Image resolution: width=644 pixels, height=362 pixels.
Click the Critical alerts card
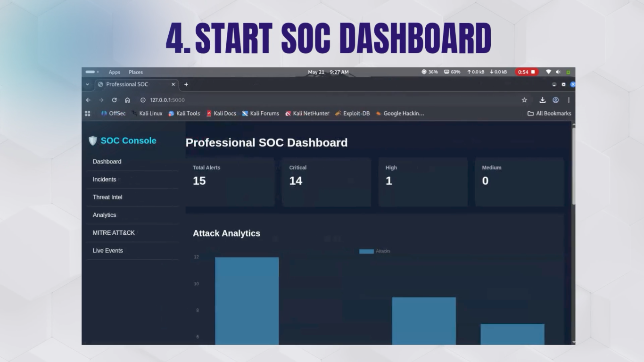(326, 182)
